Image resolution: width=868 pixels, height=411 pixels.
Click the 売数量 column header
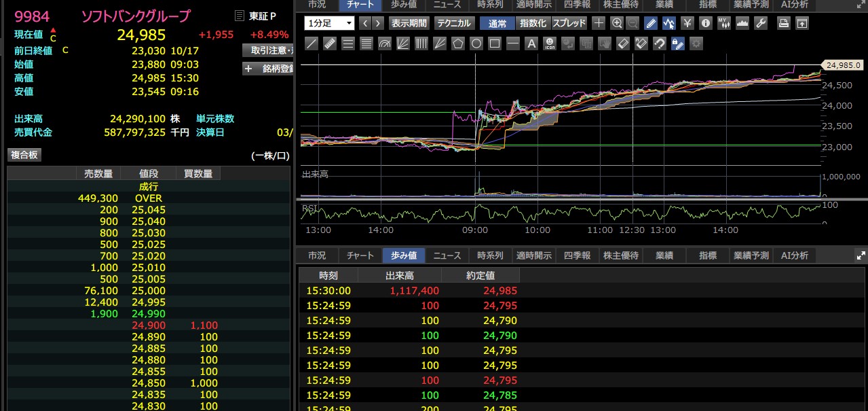[x=98, y=174]
